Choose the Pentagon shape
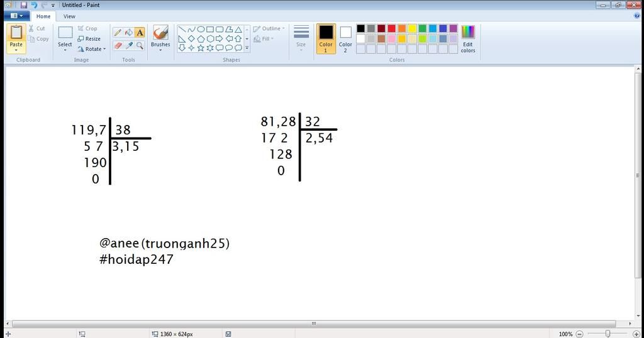 coord(201,39)
